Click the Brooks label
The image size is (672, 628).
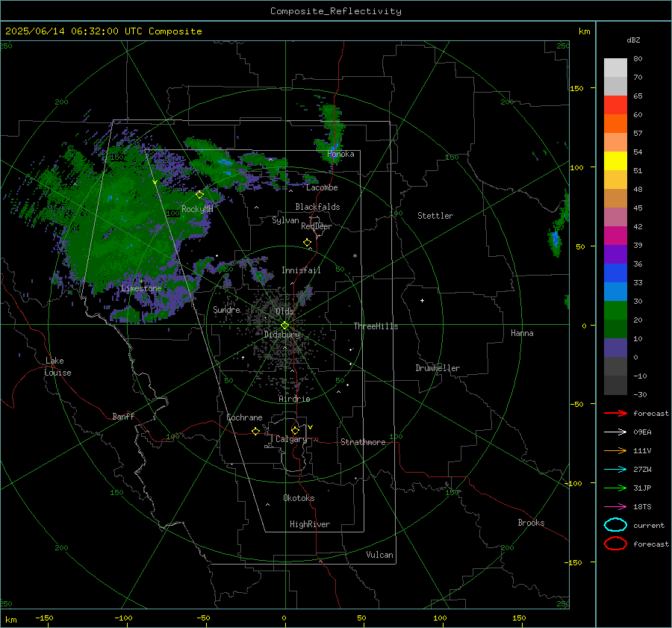pos(531,523)
